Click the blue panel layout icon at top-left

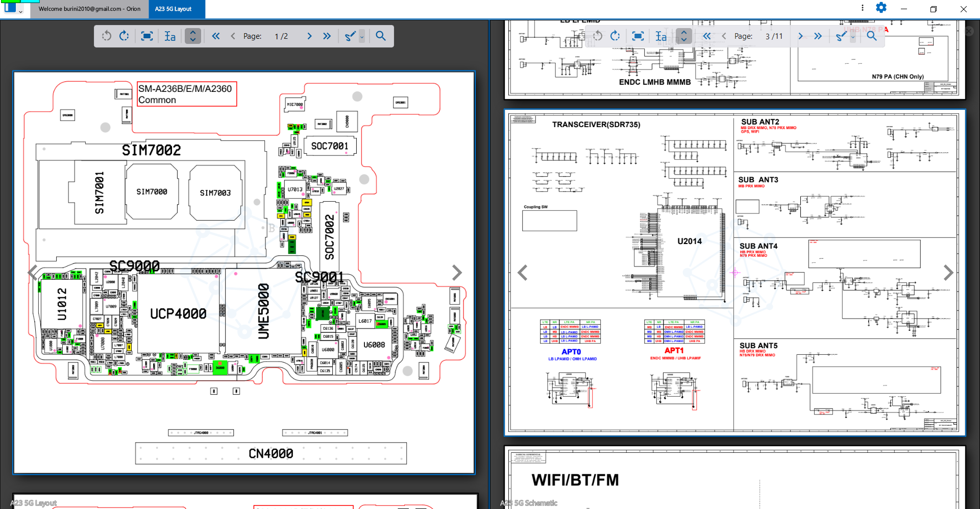click(10, 8)
